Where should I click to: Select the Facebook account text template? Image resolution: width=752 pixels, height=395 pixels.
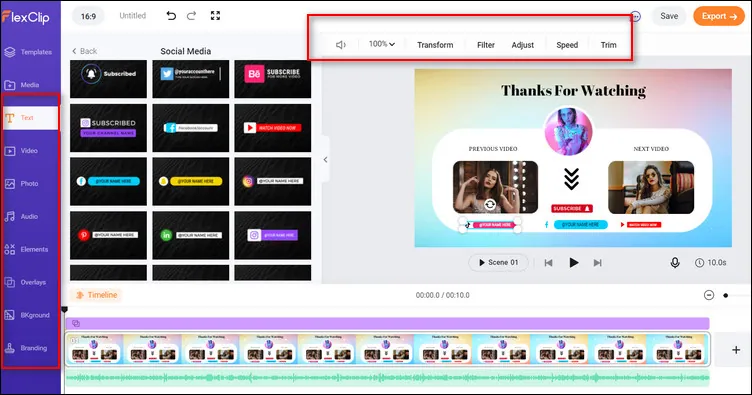[x=191, y=128]
